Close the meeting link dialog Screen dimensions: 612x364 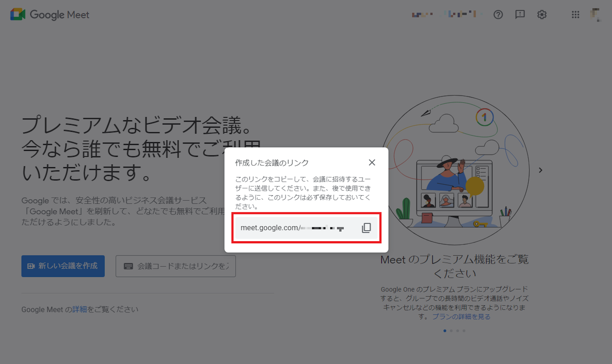pos(372,162)
